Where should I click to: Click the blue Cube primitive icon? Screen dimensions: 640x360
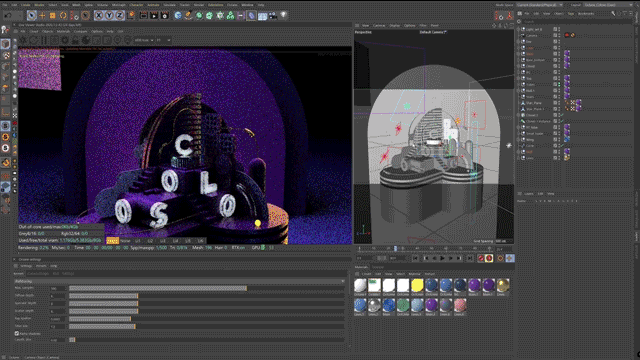pos(178,16)
